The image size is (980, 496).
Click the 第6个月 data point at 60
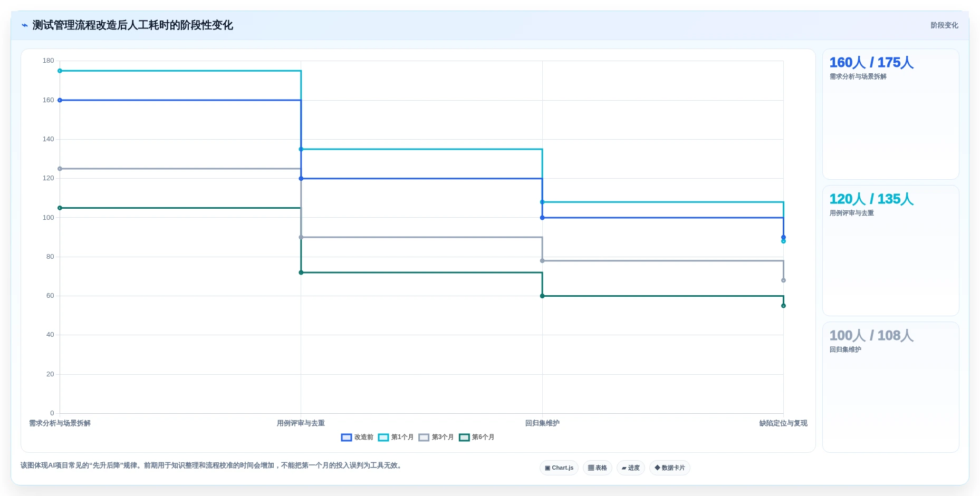point(542,296)
